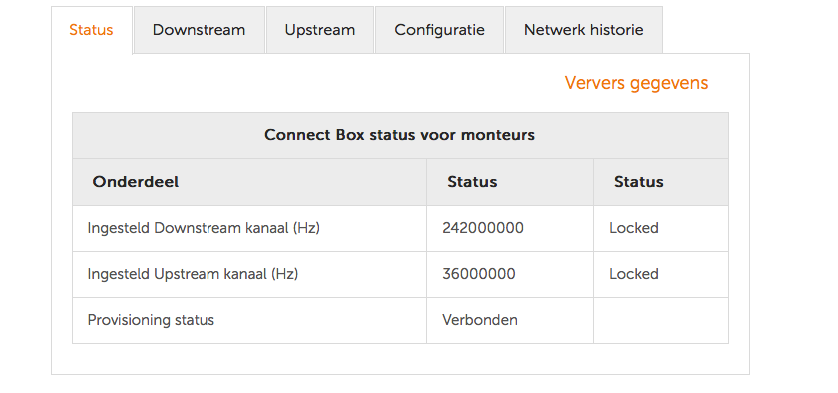
Task: Click the downstream frequency value 242000000
Action: [x=483, y=228]
